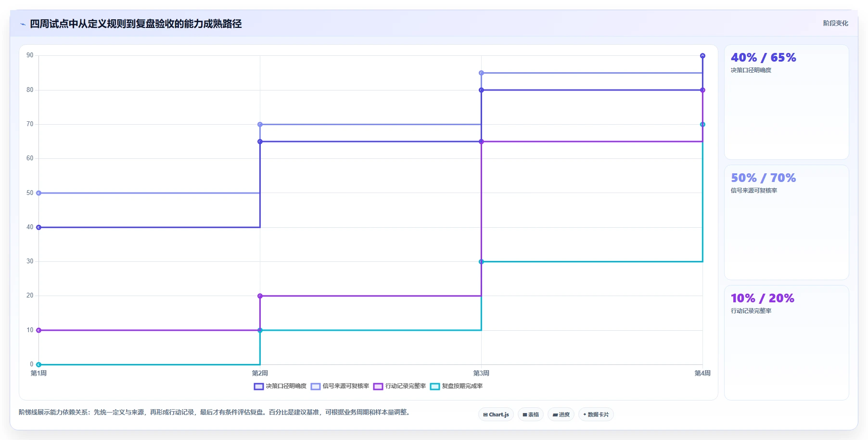Click the 行动记录完整率 legend label
The image size is (868, 440).
[406, 386]
